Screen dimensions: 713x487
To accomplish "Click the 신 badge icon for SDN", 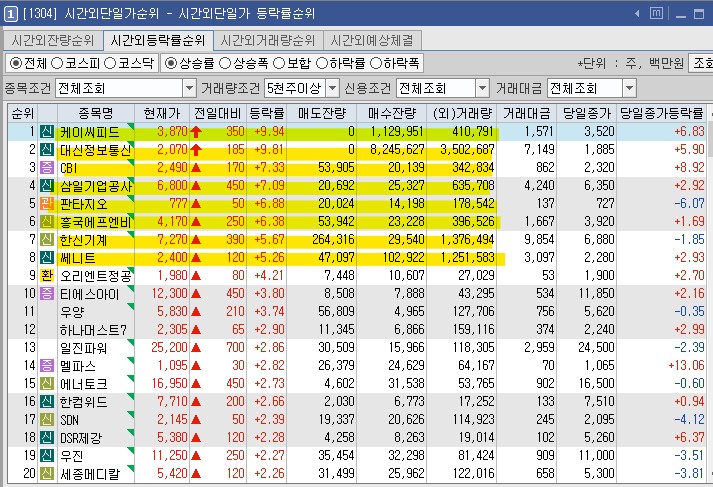I will coord(47,420).
